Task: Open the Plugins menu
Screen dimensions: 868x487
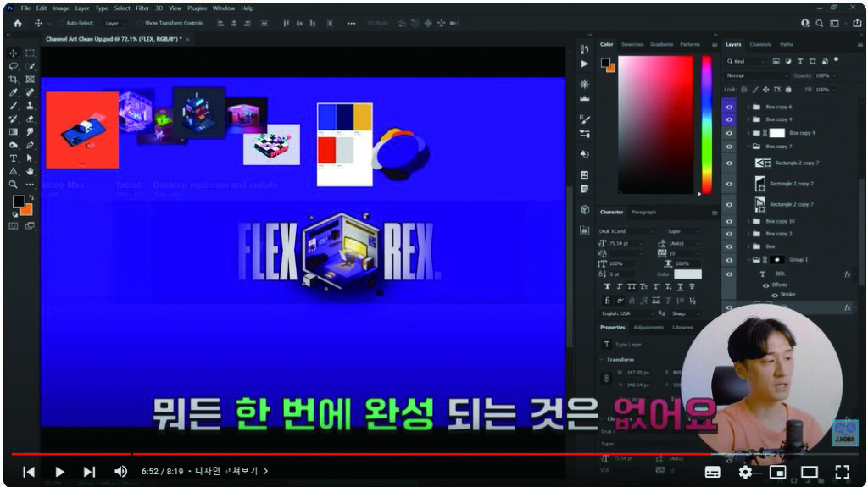Action: (197, 8)
